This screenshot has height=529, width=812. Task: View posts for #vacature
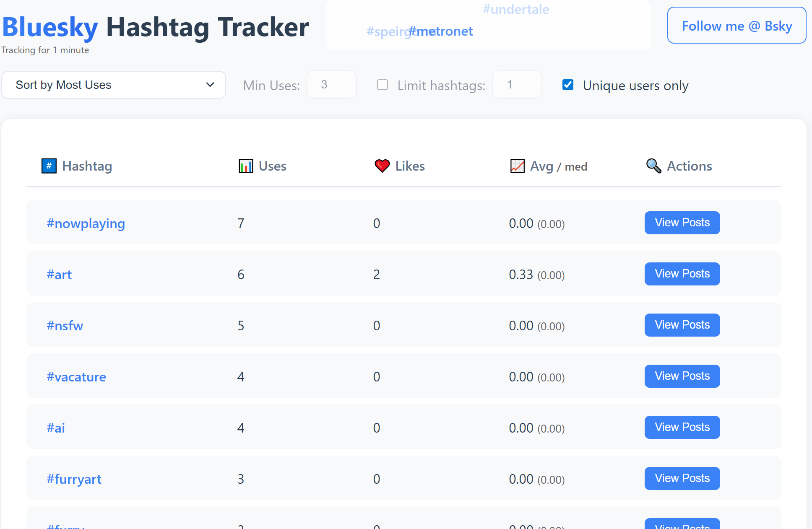click(x=682, y=376)
